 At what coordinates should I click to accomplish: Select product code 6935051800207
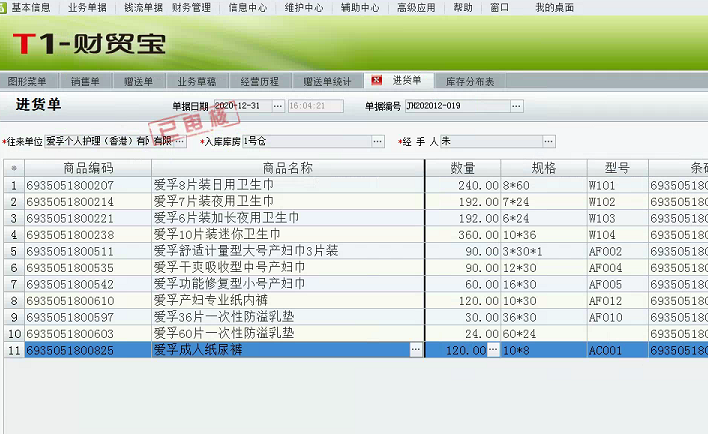coord(88,185)
